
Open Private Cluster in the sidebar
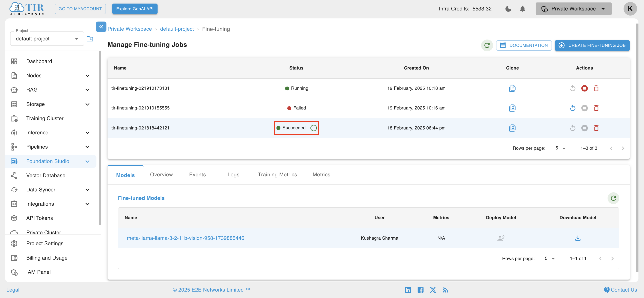point(50,232)
